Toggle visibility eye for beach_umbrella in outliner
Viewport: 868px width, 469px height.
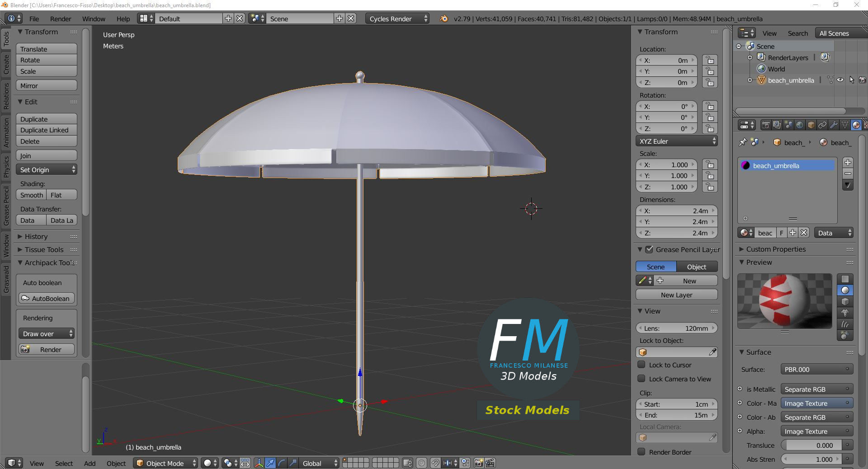click(x=840, y=80)
